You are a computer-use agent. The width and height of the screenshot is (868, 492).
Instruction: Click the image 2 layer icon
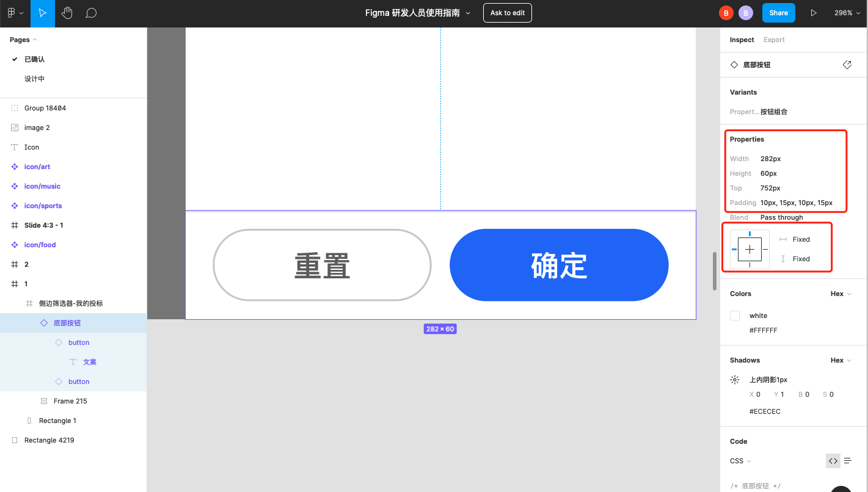15,128
